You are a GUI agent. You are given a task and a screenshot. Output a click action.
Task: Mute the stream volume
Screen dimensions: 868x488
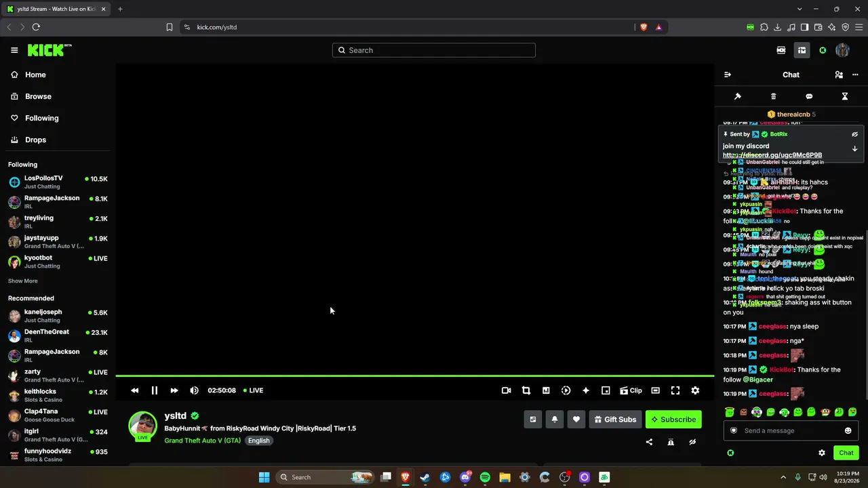pyautogui.click(x=195, y=390)
